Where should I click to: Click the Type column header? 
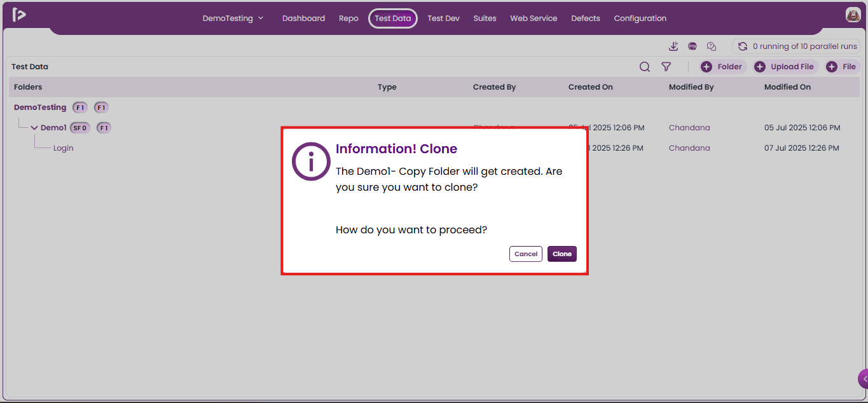point(387,87)
